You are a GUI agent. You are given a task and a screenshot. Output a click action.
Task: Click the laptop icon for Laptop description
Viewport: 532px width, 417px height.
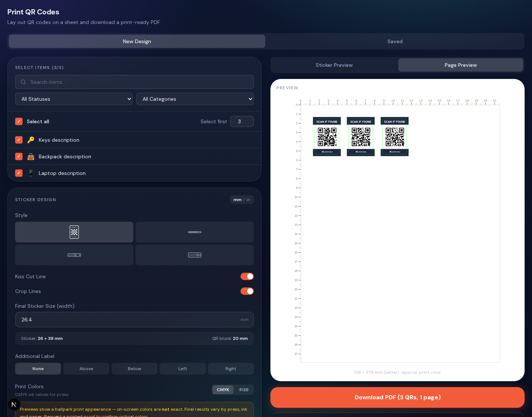[x=31, y=173]
